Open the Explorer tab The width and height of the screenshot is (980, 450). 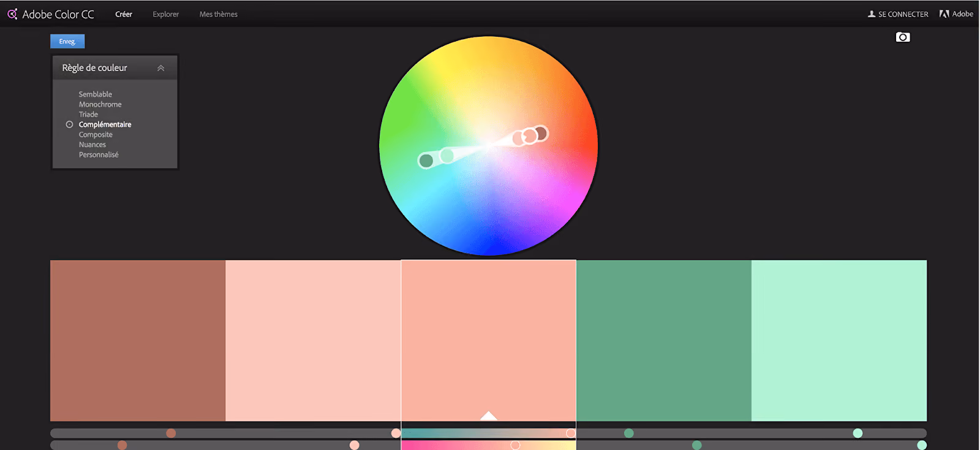(x=165, y=14)
